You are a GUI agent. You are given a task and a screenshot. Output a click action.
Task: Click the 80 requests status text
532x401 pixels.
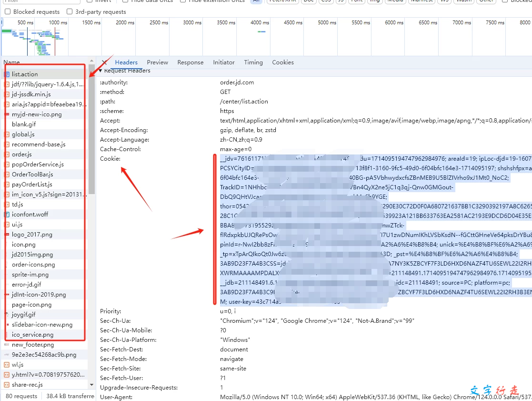21,396
